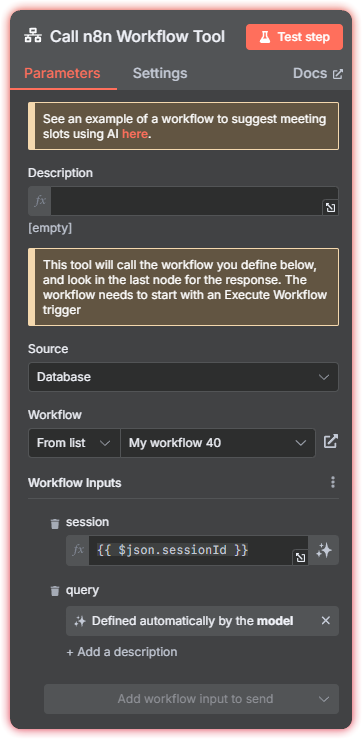
Task: Expand the Description field editor icon
Action: [330, 207]
